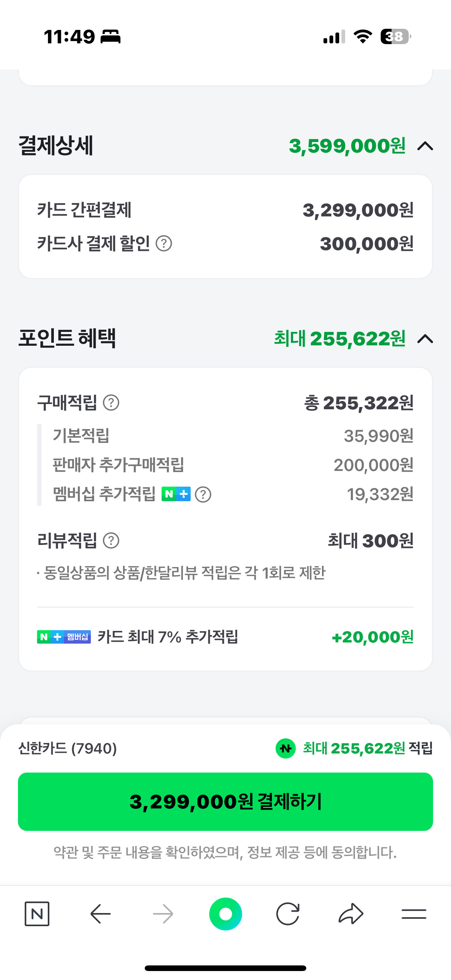This screenshot has width=451, height=980.
Task: Tap the 3,599,000원 total amount
Action: pos(347,146)
